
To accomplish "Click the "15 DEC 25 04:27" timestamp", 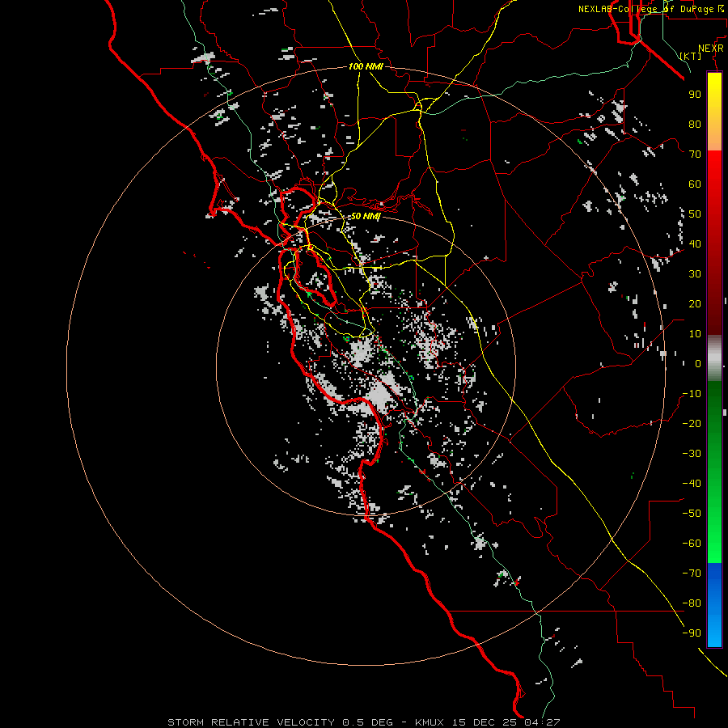I will click(506, 722).
